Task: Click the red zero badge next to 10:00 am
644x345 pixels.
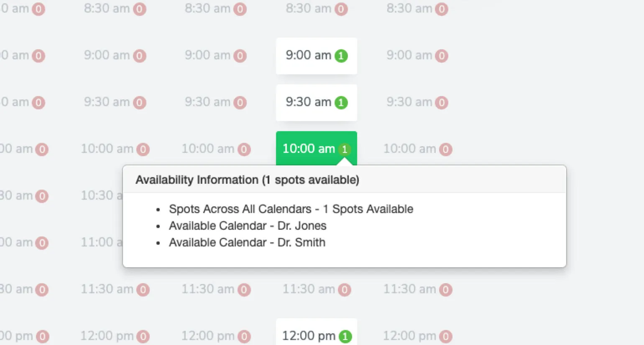Action: point(446,149)
